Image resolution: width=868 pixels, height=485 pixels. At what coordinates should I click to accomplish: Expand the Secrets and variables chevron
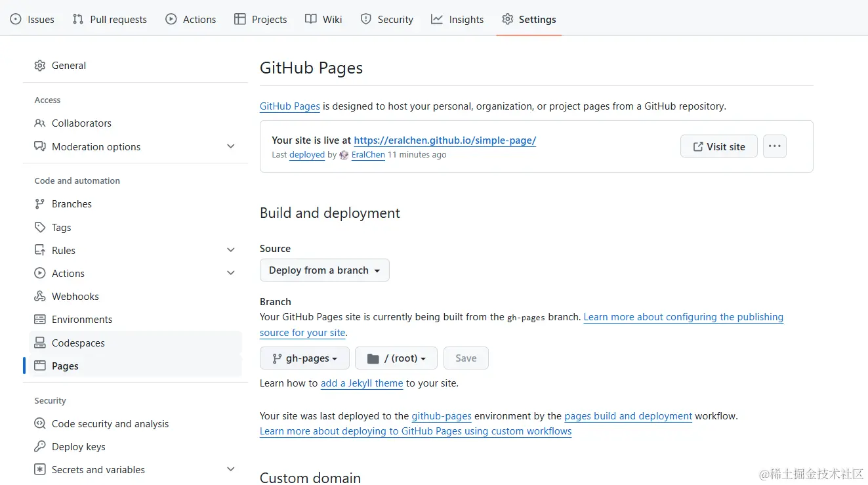[x=231, y=470]
